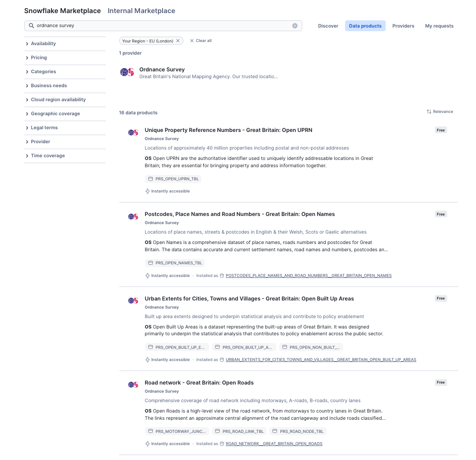Click the Open Built Up Areas logo
The height and width of the screenshot is (460, 476).
click(133, 301)
